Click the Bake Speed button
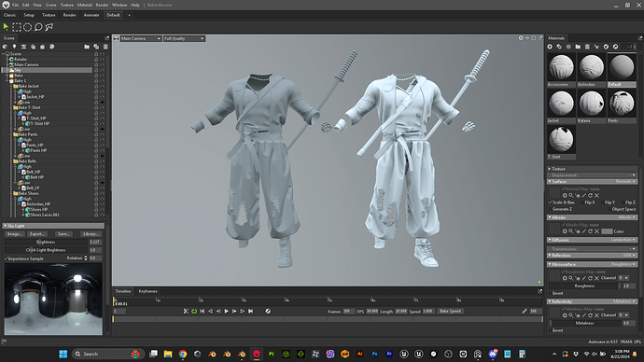This screenshot has height=362, width=644. coord(450,311)
